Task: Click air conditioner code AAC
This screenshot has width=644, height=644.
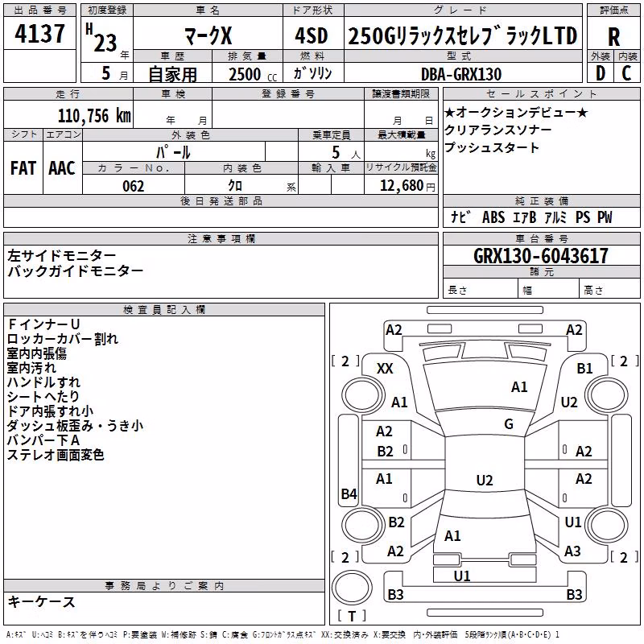Action: point(62,168)
